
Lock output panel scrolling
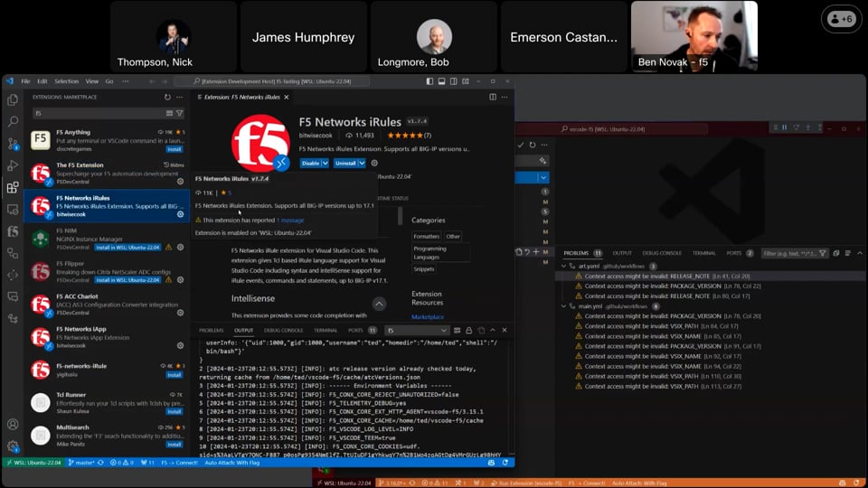click(469, 331)
